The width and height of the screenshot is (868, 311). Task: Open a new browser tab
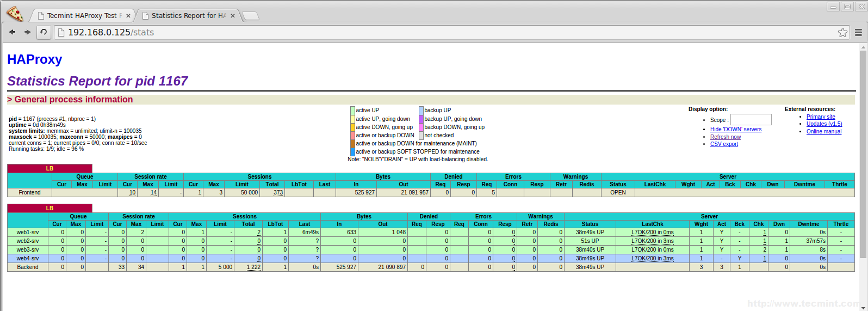coord(251,16)
